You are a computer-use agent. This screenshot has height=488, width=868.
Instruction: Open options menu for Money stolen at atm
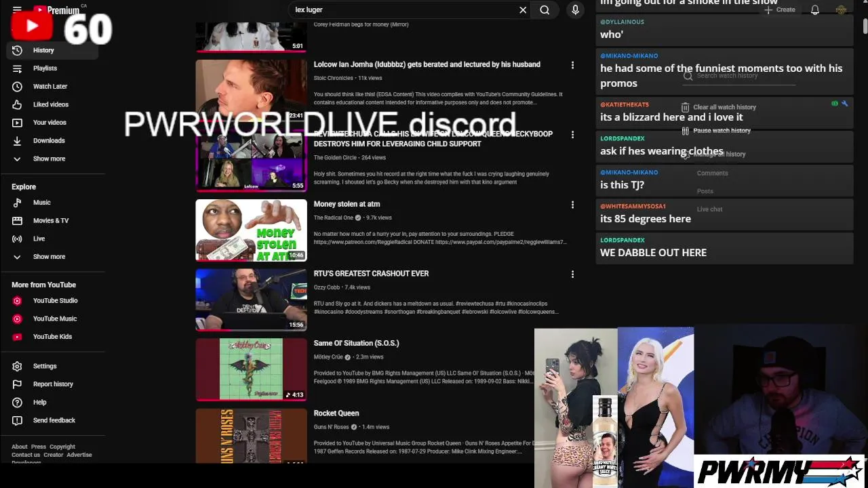[x=572, y=205]
